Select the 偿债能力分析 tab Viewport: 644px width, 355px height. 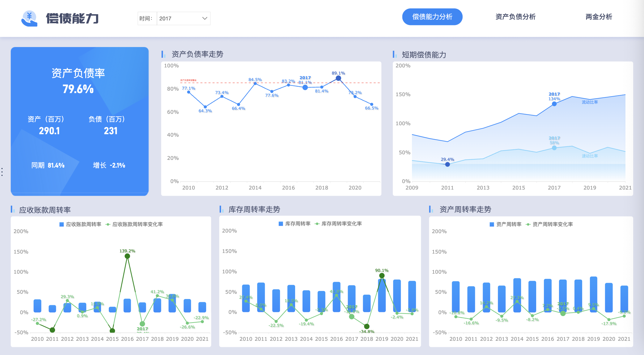pos(432,17)
